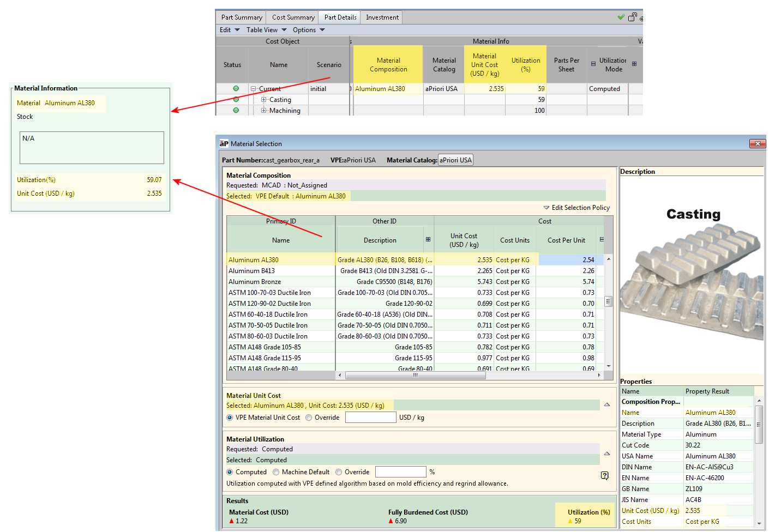Image resolution: width=769 pixels, height=532 pixels.
Task: Click green status indicator in the Casting row
Action: [x=236, y=99]
